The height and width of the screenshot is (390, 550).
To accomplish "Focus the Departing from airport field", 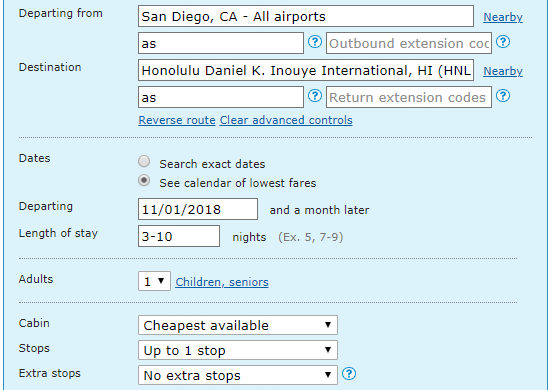I will [x=306, y=16].
